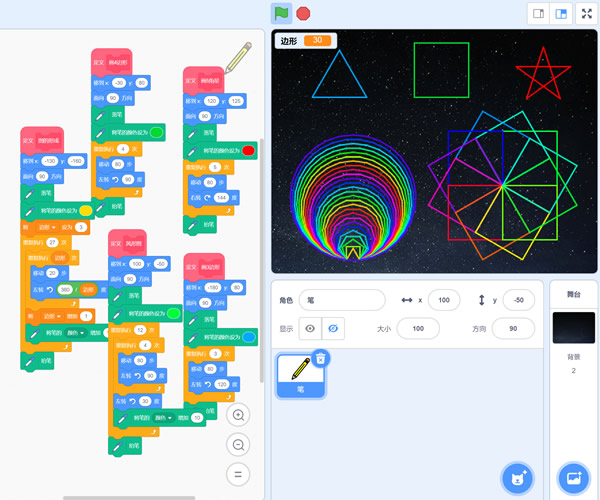Edit the 125 y value in goto block
The height and width of the screenshot is (500, 600).
tap(236, 101)
